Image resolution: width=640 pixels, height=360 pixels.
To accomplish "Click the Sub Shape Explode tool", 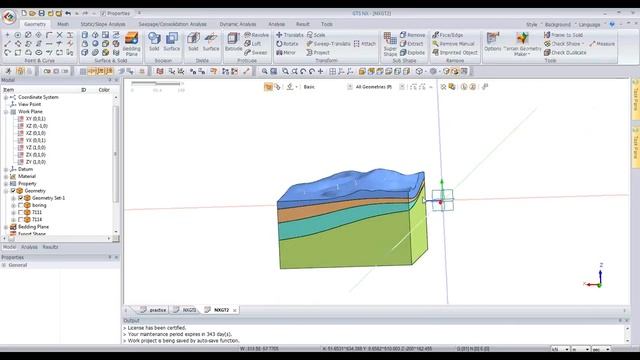I will coord(412,53).
